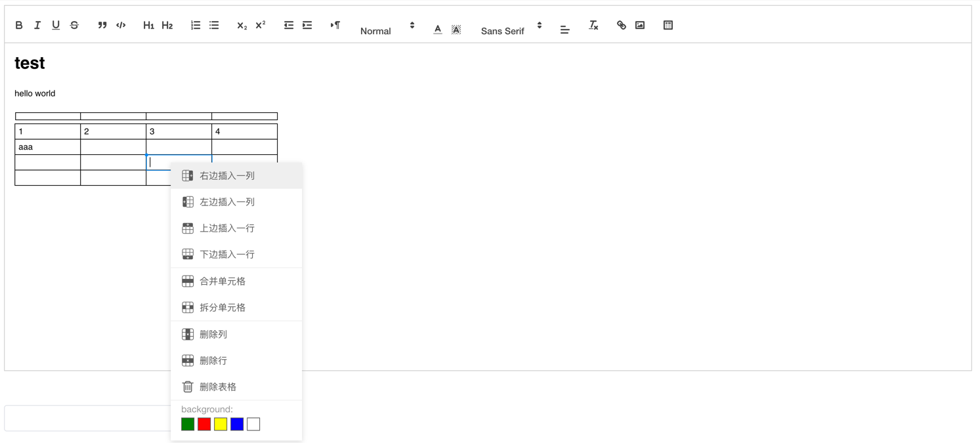This screenshot has width=980, height=443.
Task: Click the table cell containing 1
Action: click(48, 131)
